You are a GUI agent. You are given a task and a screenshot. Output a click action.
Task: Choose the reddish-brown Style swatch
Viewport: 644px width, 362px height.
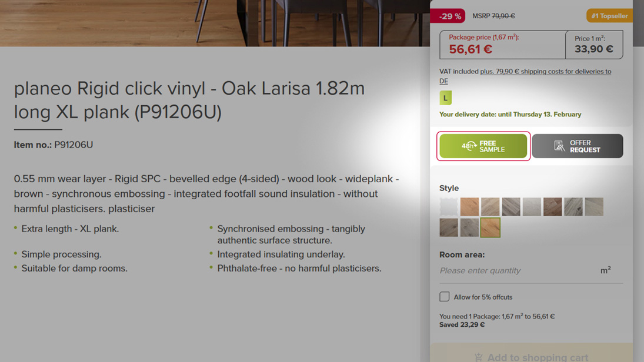(x=552, y=207)
